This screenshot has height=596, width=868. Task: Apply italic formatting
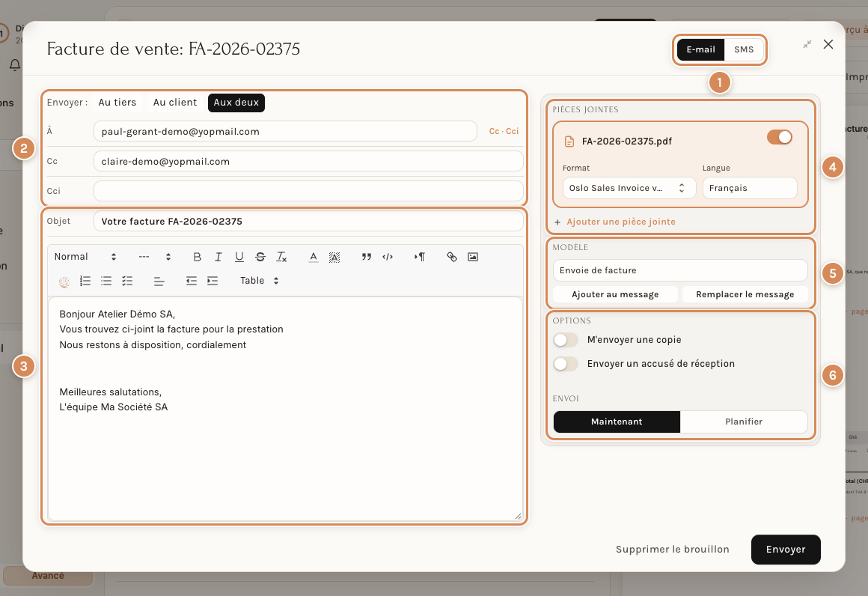(218, 257)
